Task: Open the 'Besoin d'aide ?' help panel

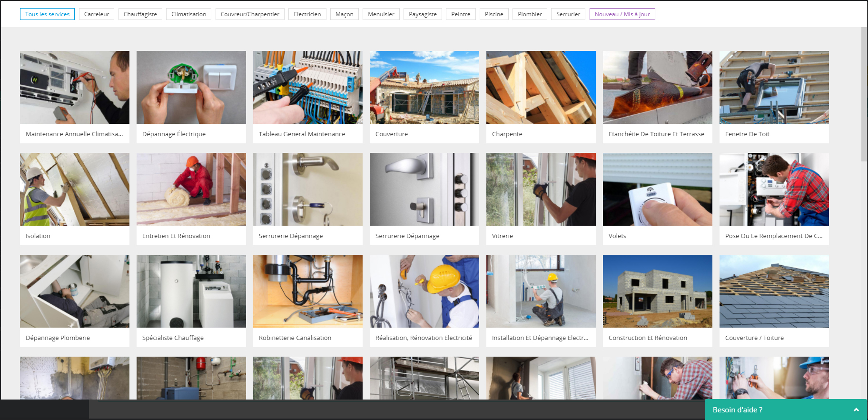Action: point(786,410)
